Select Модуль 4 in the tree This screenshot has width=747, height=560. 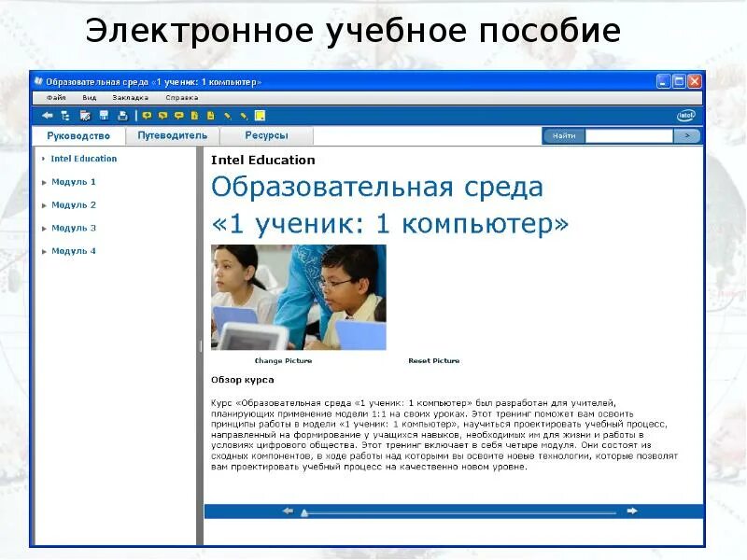[x=74, y=251]
